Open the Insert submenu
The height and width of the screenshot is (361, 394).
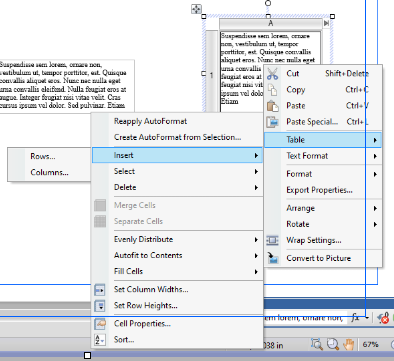tap(177, 155)
